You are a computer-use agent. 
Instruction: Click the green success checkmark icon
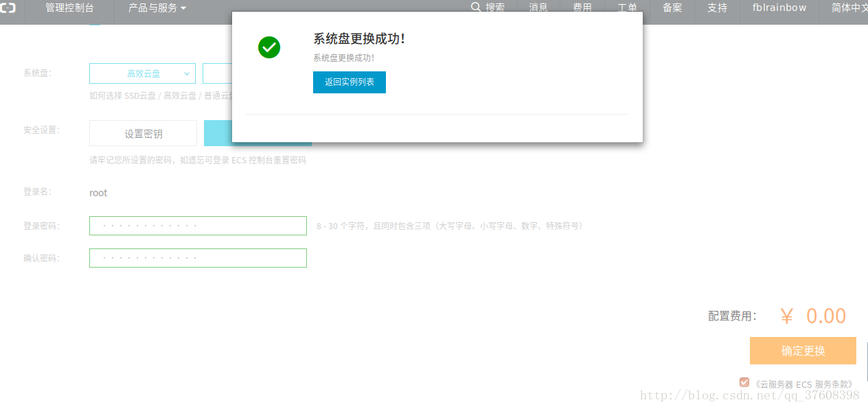[269, 47]
